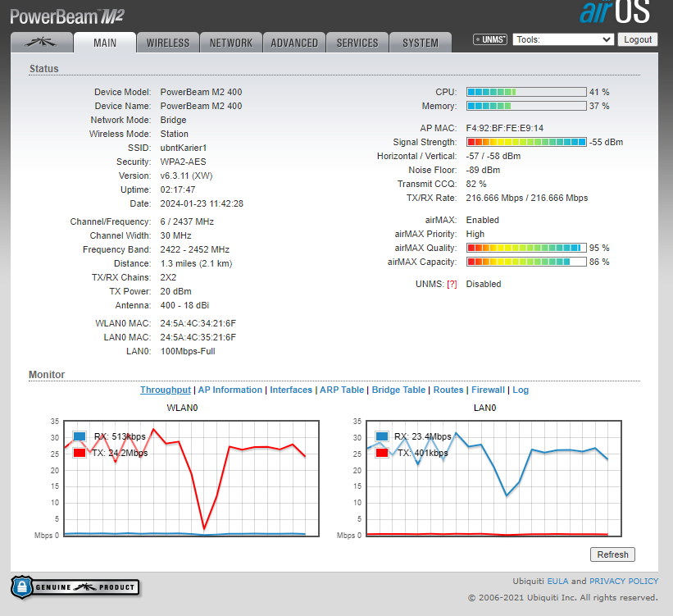The image size is (673, 616).
Task: Select the date 2024-01-23 11:42:28
Action: pos(202,203)
